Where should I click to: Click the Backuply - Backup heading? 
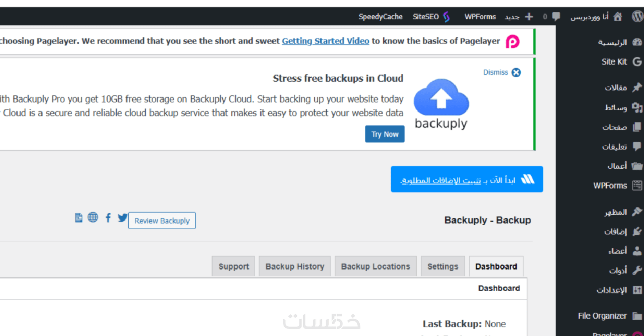[488, 220]
